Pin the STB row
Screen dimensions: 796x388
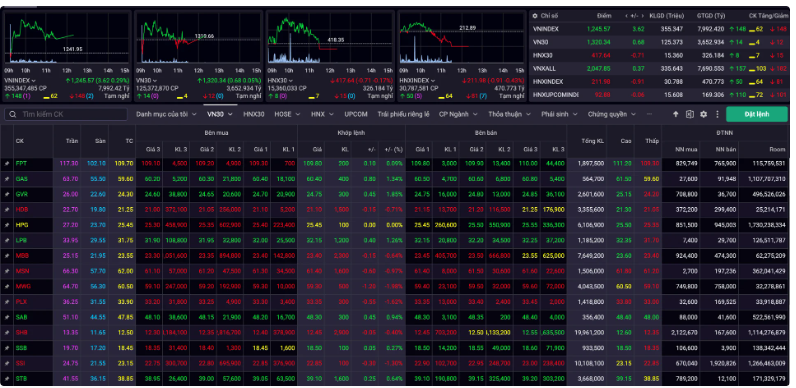pos(7,378)
